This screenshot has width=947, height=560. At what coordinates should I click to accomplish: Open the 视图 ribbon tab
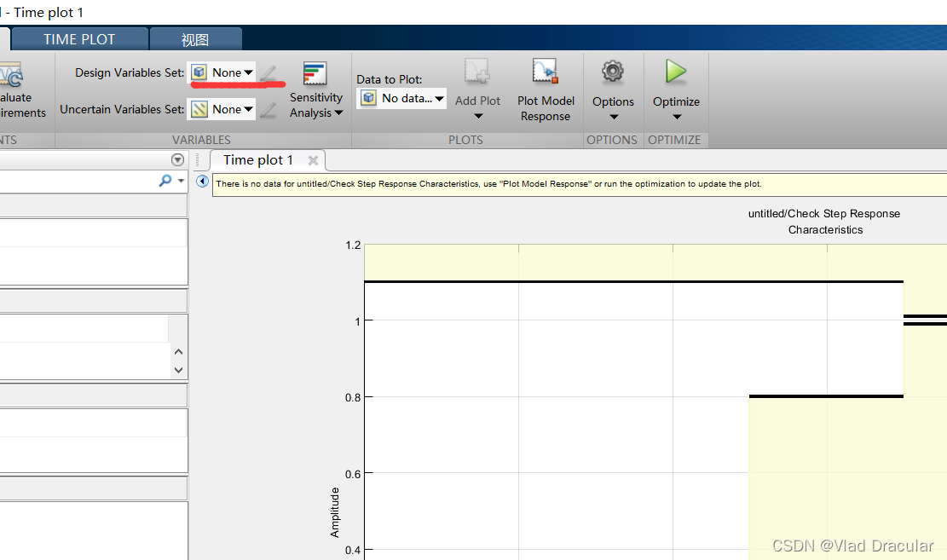pyautogui.click(x=195, y=39)
